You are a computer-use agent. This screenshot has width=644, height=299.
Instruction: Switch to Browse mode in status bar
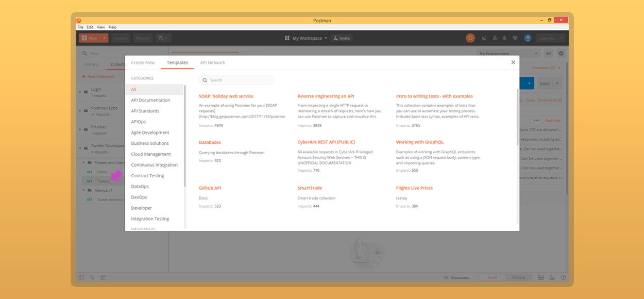click(x=518, y=277)
